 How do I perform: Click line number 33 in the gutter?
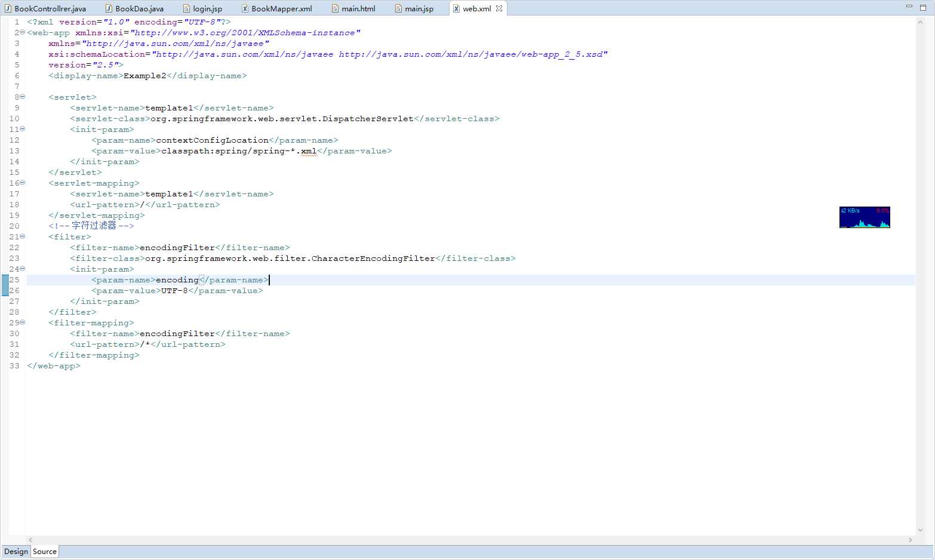(14, 366)
